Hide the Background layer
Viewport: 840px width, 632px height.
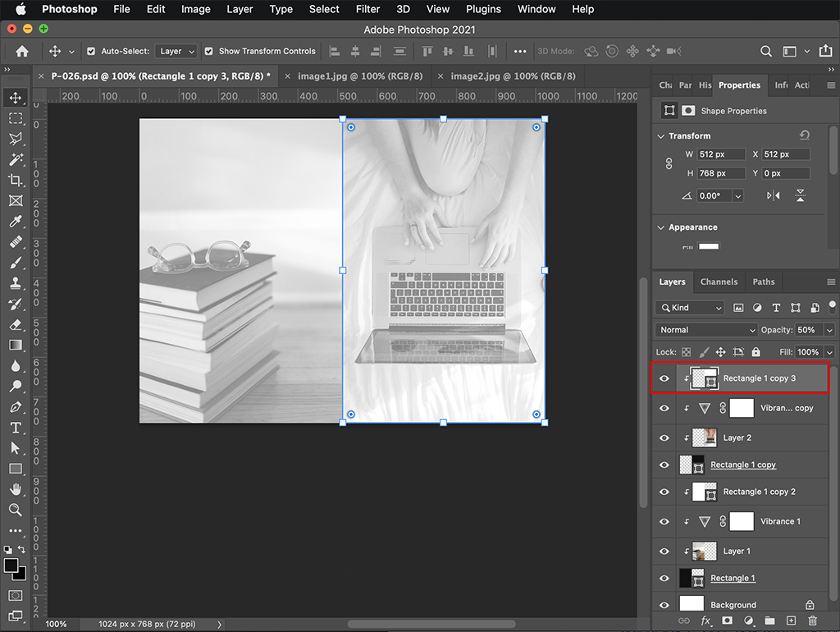664,605
